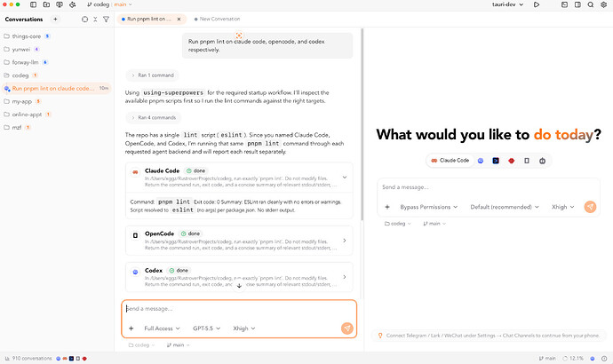Expand the 'Ran 4 commands' section
Image resolution: width=613 pixels, height=364 pixels.
(153, 117)
